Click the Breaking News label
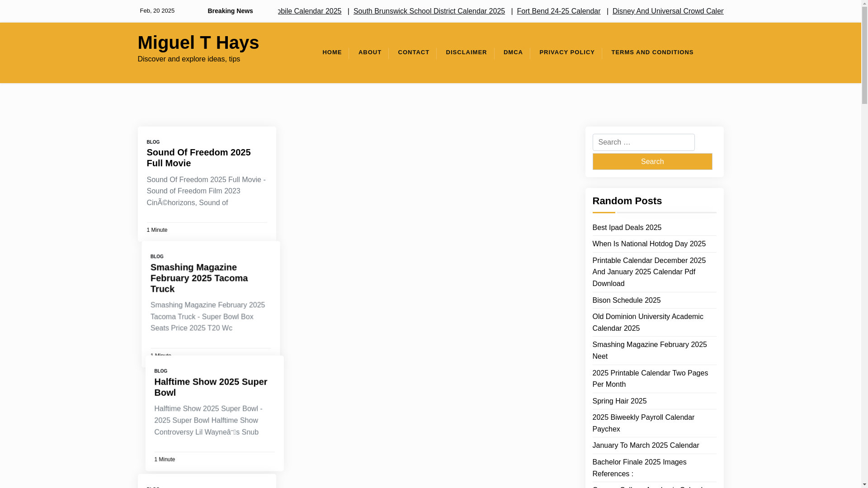Screen dimensions: 868x488 tap(230, 11)
